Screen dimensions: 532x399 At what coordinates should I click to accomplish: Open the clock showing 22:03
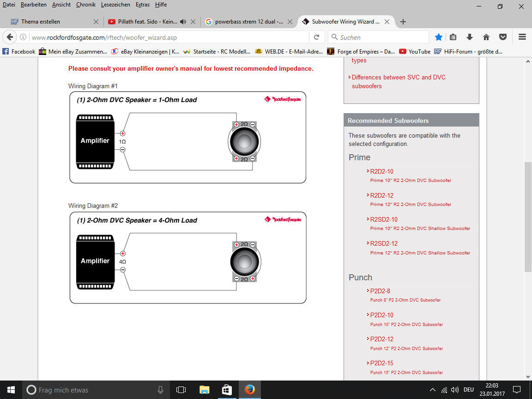pos(492,390)
